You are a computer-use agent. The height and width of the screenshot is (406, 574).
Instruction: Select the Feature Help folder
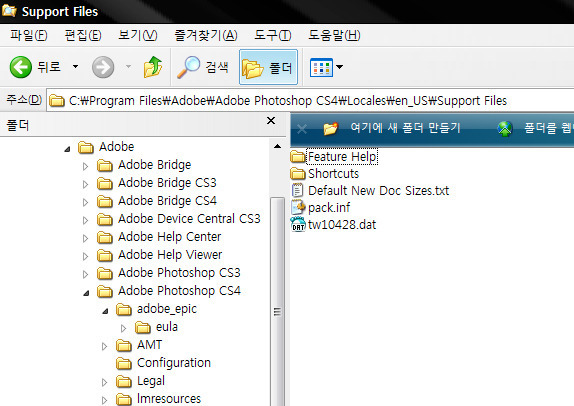tap(342, 157)
